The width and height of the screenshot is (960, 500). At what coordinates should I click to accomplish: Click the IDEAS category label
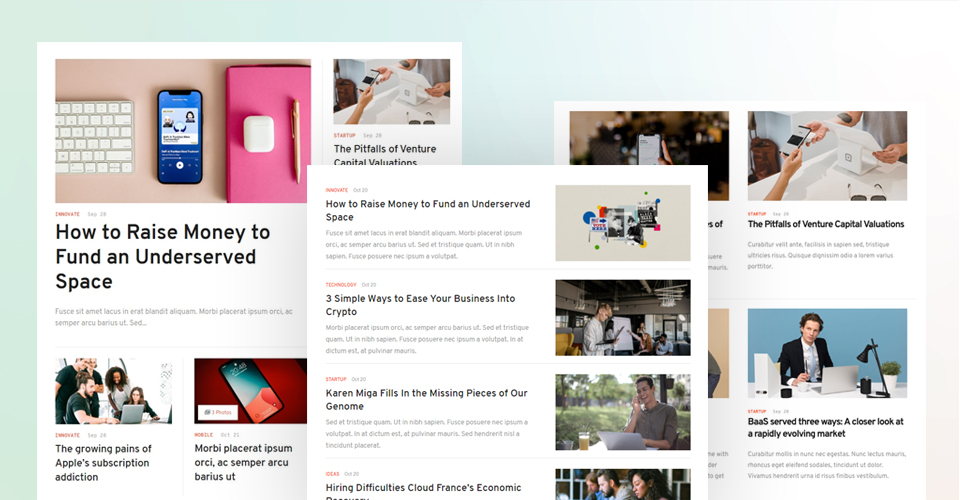click(x=332, y=474)
